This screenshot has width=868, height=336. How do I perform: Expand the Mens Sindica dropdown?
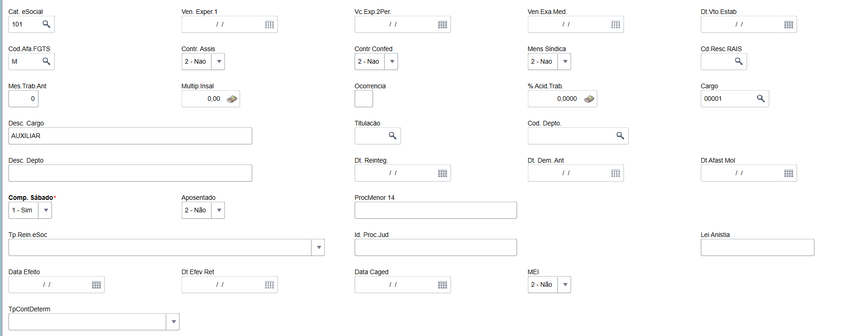click(565, 61)
